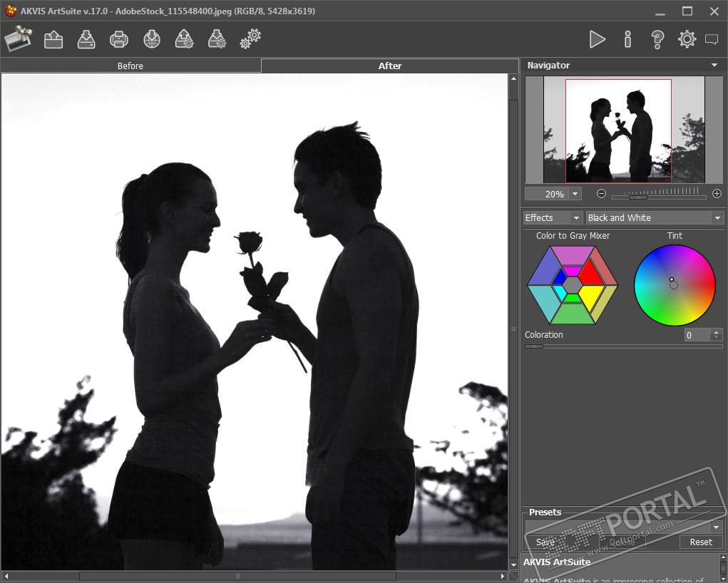Open the Effects mode dropdown
Screen dimensions: 728x583
tap(553, 217)
